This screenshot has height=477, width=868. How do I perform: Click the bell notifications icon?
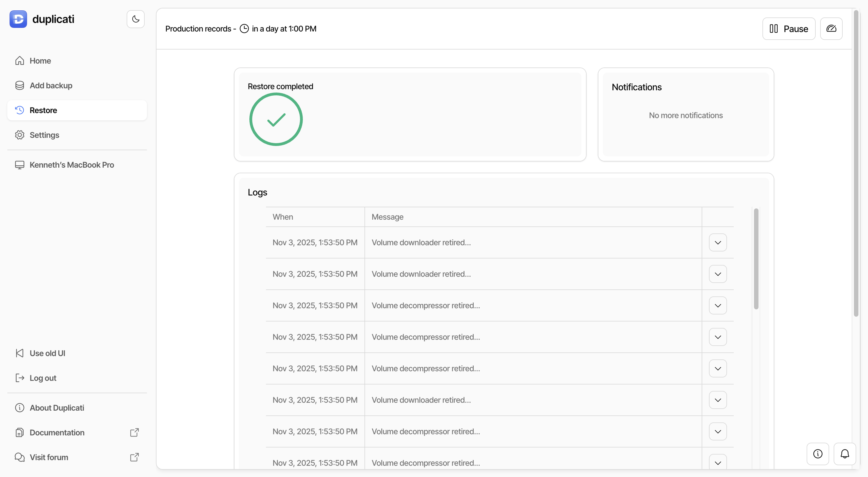click(x=844, y=454)
